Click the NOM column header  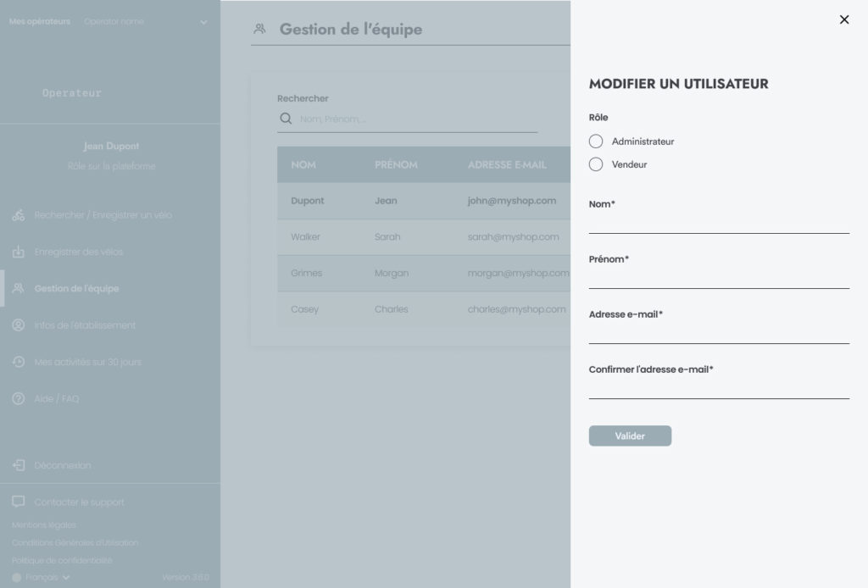[x=303, y=165]
